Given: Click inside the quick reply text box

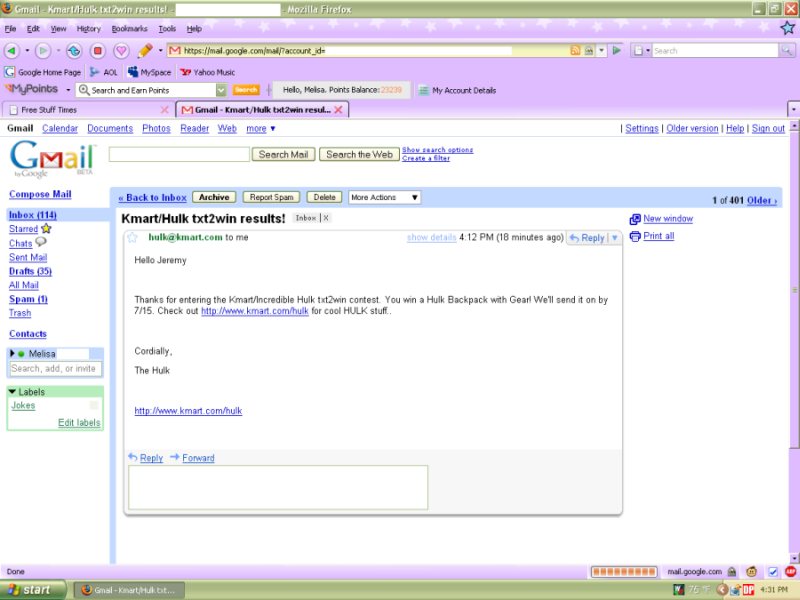Looking at the screenshot, I should click(277, 487).
